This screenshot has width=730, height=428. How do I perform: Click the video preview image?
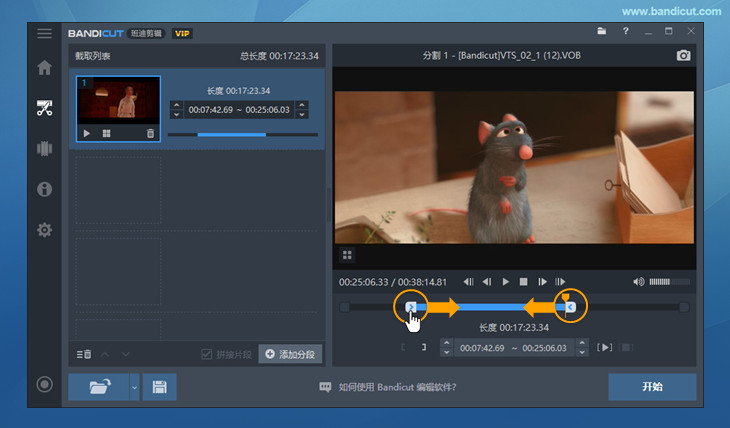(514, 167)
